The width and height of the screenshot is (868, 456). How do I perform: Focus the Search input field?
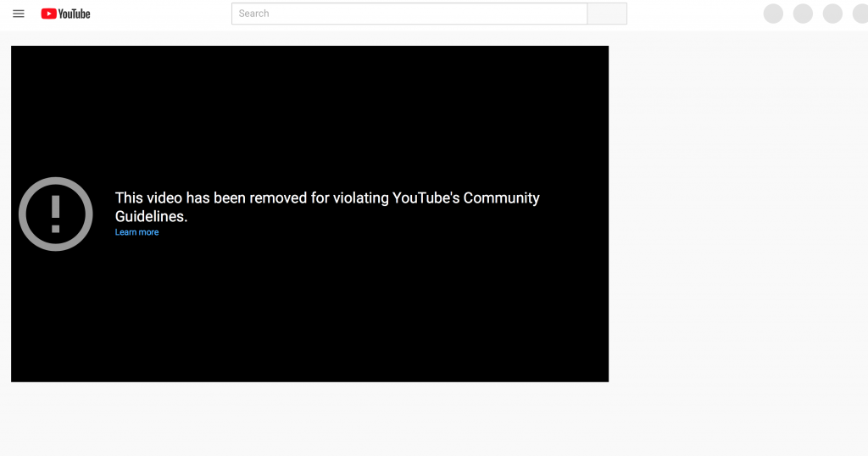409,14
